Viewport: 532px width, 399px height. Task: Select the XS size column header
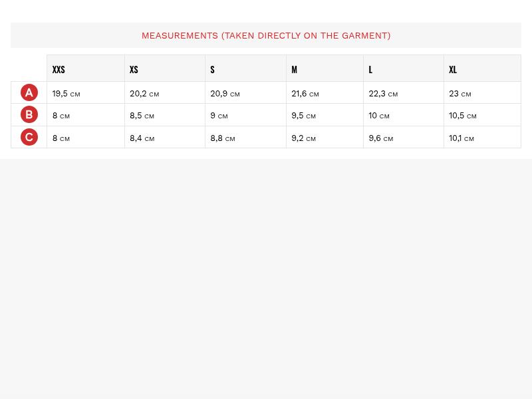click(x=134, y=69)
